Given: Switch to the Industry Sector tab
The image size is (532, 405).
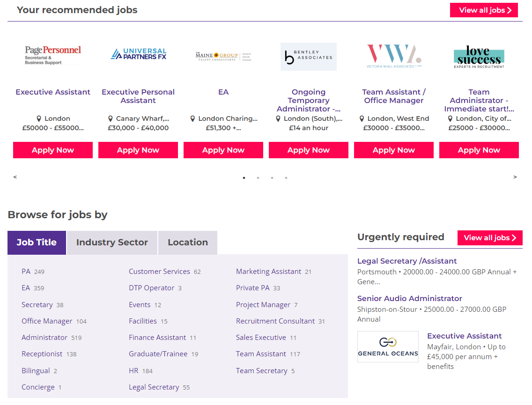Looking at the screenshot, I should click(x=112, y=243).
